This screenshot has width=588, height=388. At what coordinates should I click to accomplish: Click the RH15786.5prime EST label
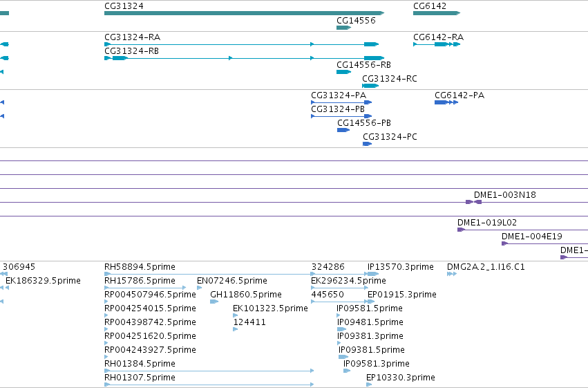coord(140,281)
